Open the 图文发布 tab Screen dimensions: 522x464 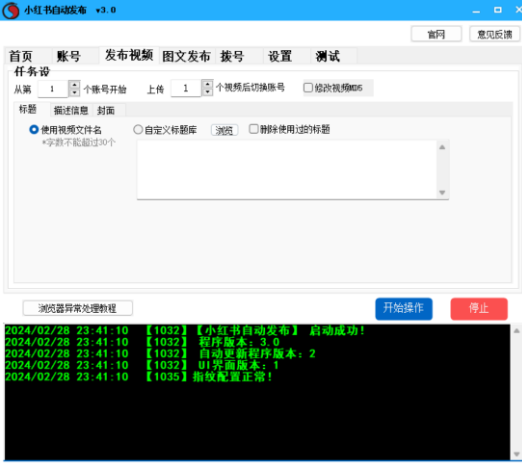click(x=186, y=56)
